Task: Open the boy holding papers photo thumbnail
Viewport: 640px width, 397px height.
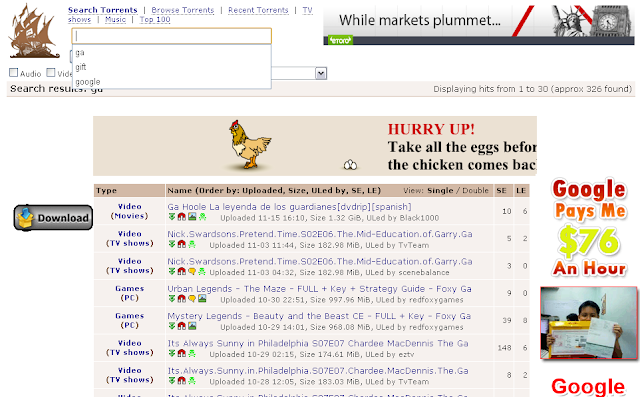Action: (x=589, y=323)
